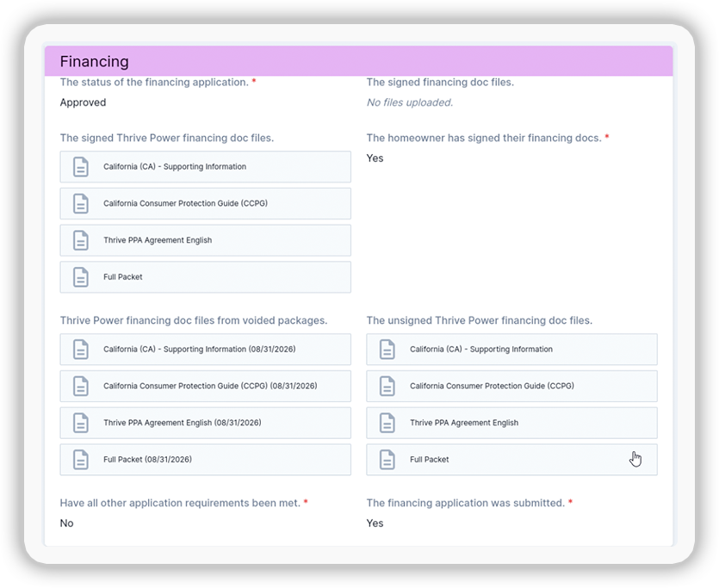Screen dimensions: 719x588
Task: Click 'No' under other application requirements met
Action: (66, 523)
